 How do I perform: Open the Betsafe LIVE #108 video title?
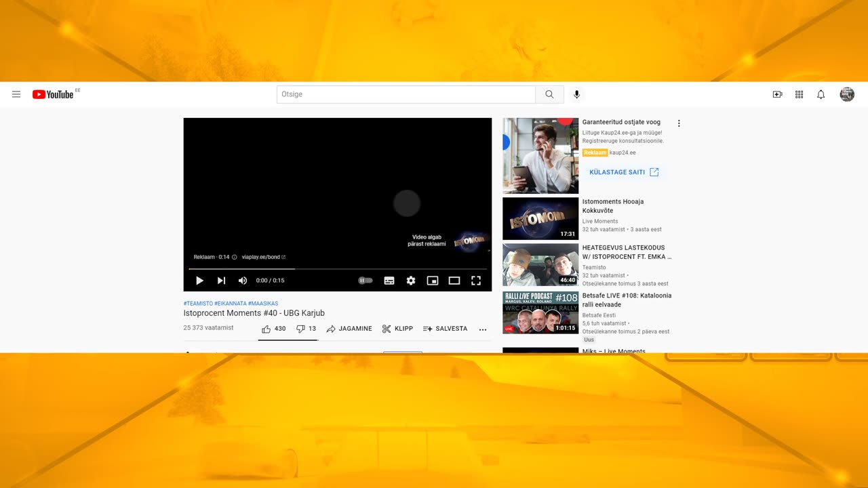coord(627,300)
